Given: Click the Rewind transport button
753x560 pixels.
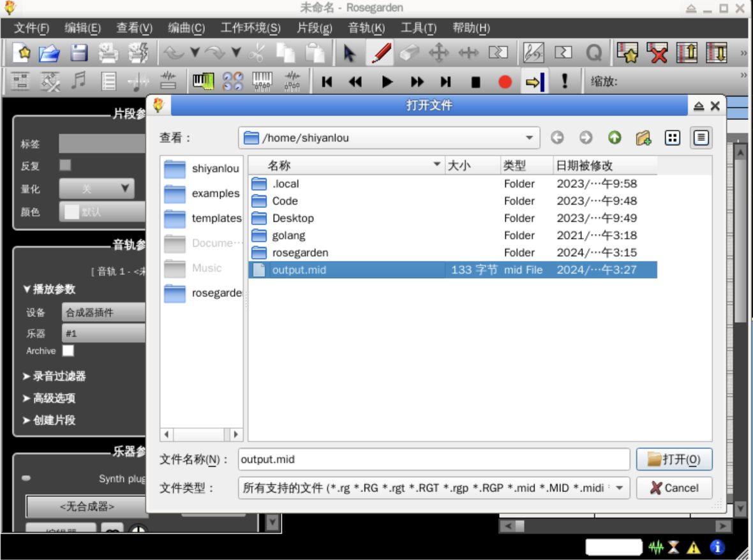Looking at the screenshot, I should 355,82.
